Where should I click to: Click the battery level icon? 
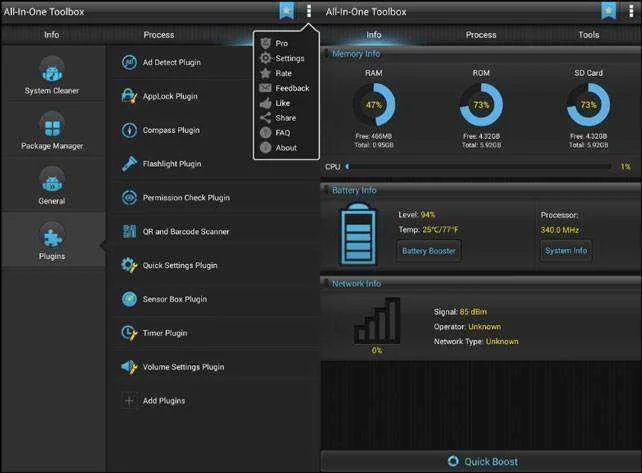coord(358,234)
